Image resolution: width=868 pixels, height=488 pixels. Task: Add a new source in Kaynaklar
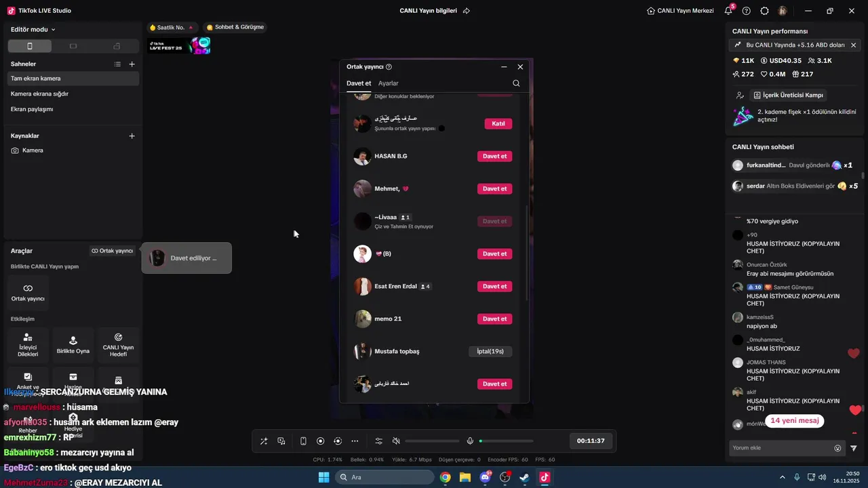pos(132,136)
